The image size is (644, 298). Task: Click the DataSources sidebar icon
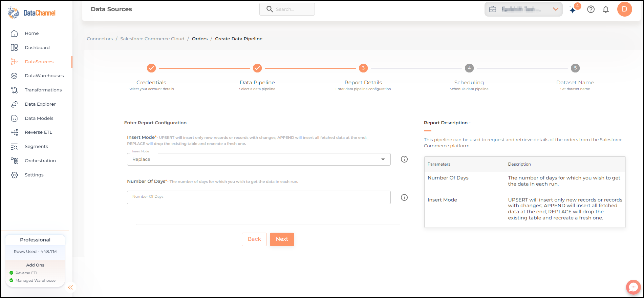point(14,62)
